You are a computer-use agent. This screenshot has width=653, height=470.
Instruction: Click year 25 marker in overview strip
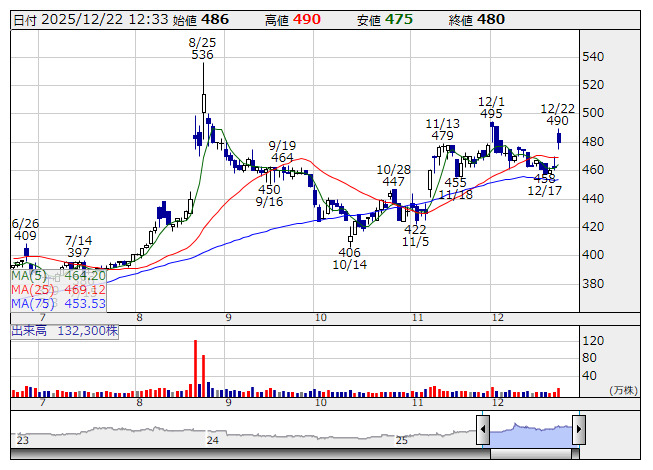pos(401,440)
